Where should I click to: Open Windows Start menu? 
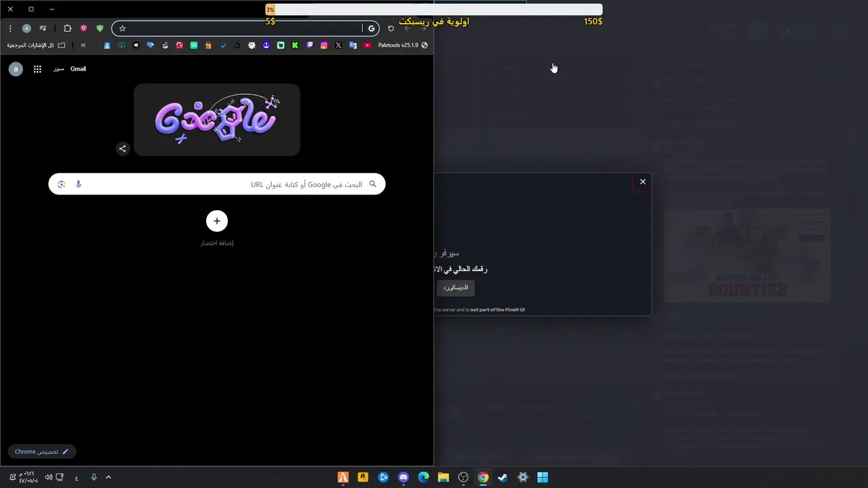542,477
